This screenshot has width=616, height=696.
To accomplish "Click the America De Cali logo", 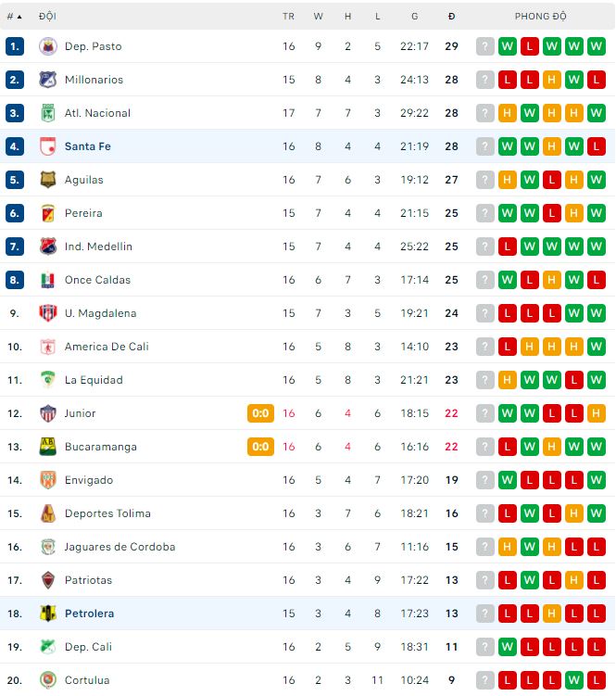I will point(48,347).
